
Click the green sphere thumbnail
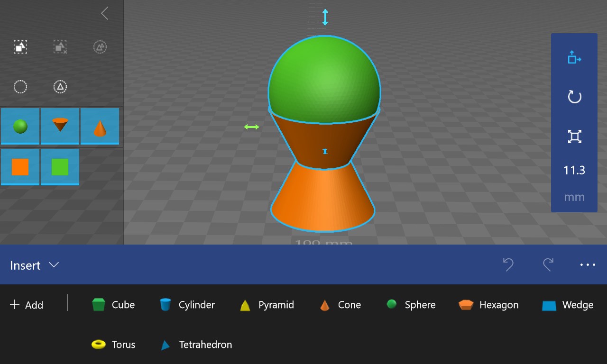[x=20, y=126]
